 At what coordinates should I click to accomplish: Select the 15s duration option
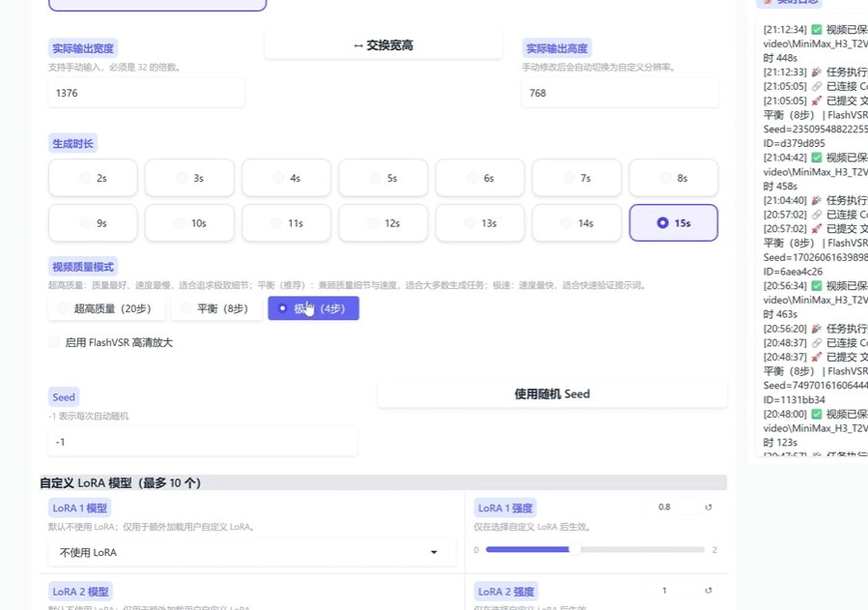[x=674, y=223]
